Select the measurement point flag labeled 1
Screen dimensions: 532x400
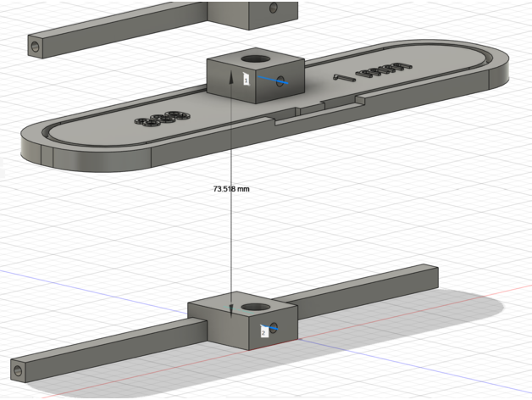[x=247, y=79]
